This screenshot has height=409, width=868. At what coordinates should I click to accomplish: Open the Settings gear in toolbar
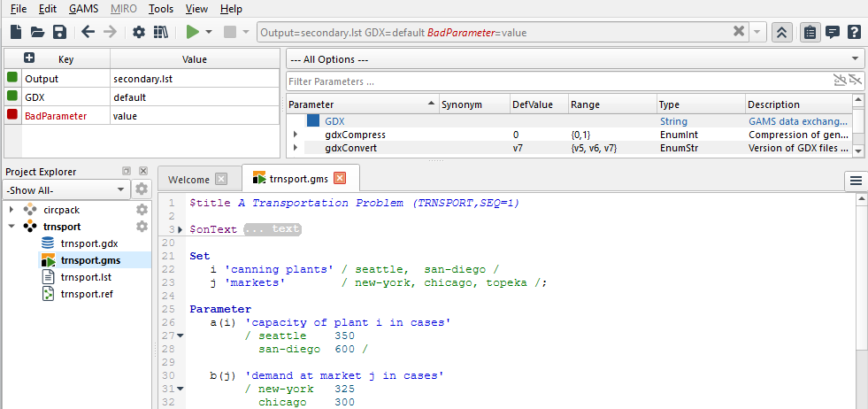(x=138, y=32)
